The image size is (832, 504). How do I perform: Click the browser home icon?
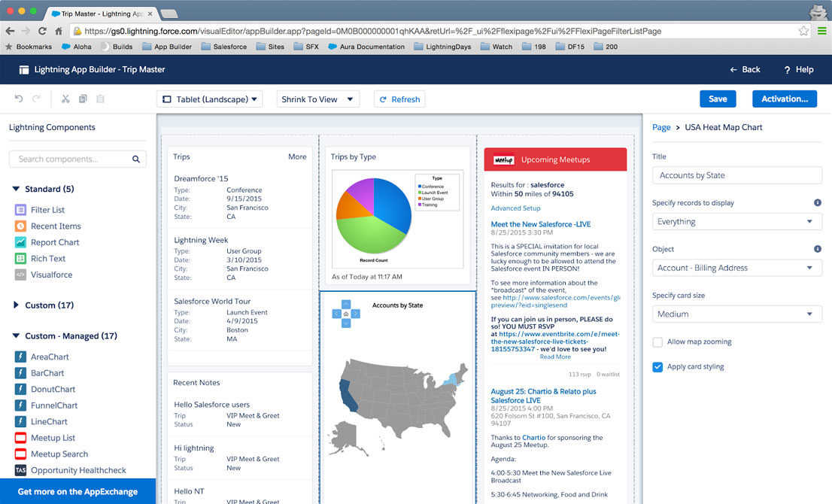(59, 32)
